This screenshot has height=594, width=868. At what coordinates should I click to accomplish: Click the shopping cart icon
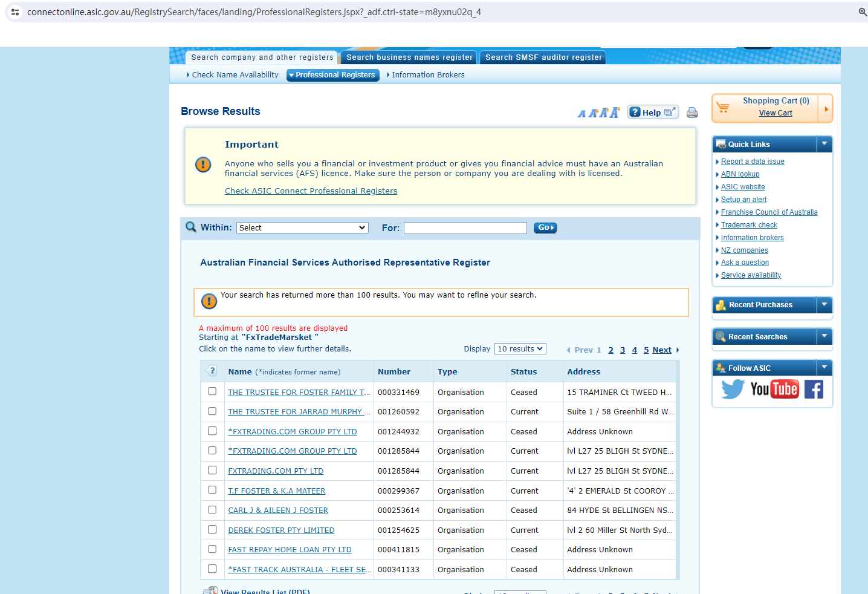[x=723, y=108]
